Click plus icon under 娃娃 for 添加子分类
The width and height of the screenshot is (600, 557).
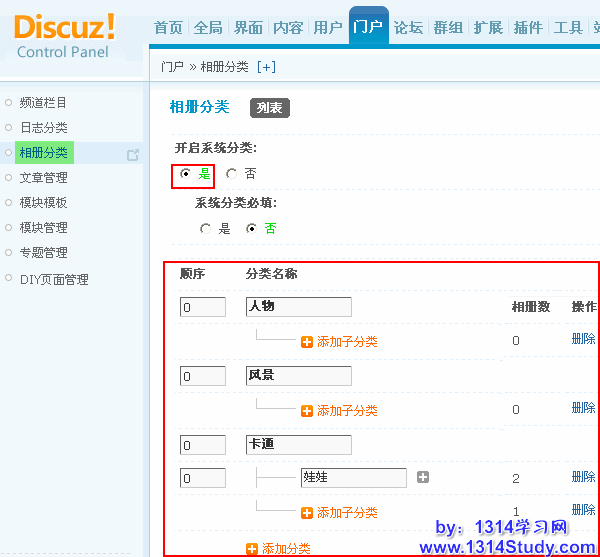pos(307,513)
